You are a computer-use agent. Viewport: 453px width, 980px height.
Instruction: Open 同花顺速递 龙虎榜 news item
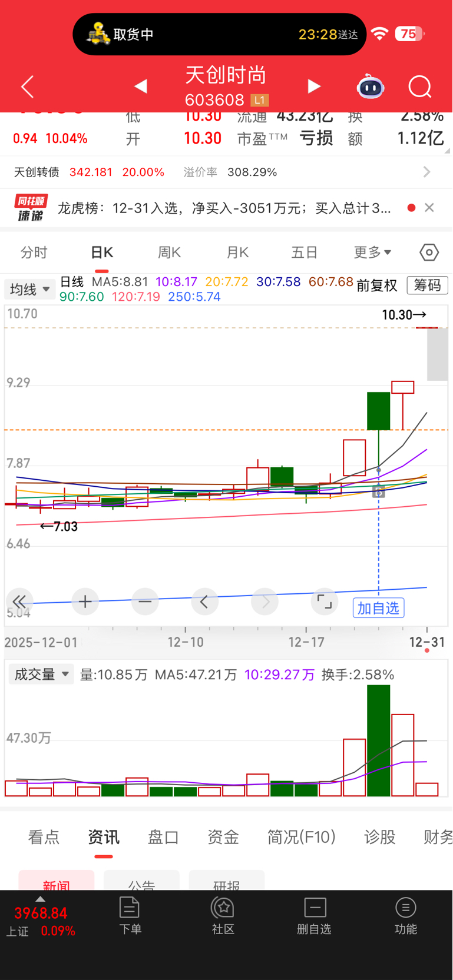pyautogui.click(x=224, y=208)
